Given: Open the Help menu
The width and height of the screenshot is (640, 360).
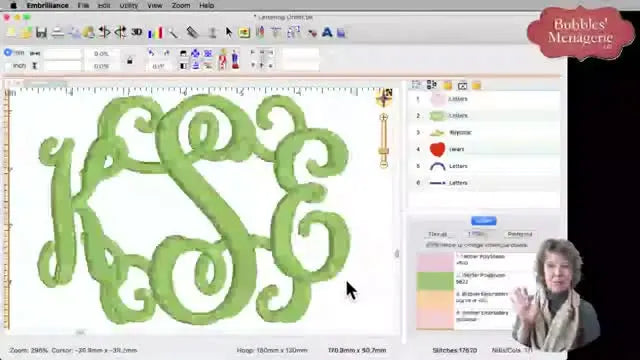Looking at the screenshot, I should (x=207, y=5).
